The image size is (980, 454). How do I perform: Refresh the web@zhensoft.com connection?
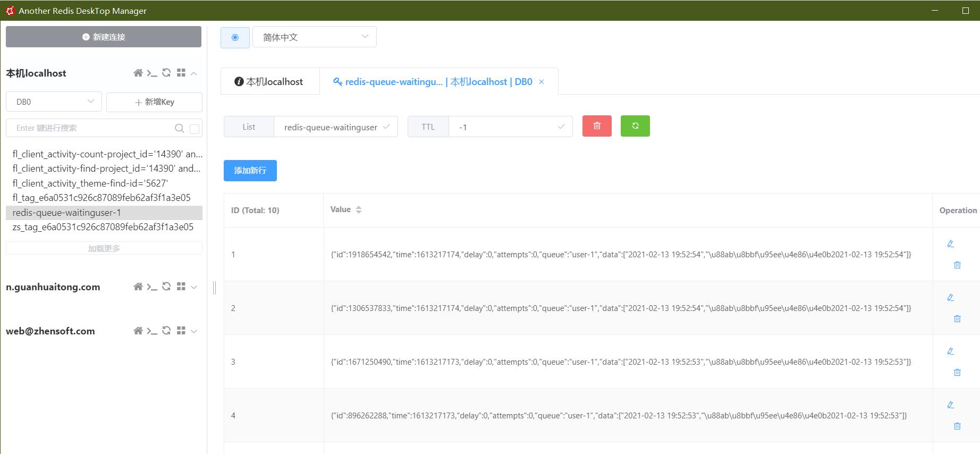click(x=166, y=331)
